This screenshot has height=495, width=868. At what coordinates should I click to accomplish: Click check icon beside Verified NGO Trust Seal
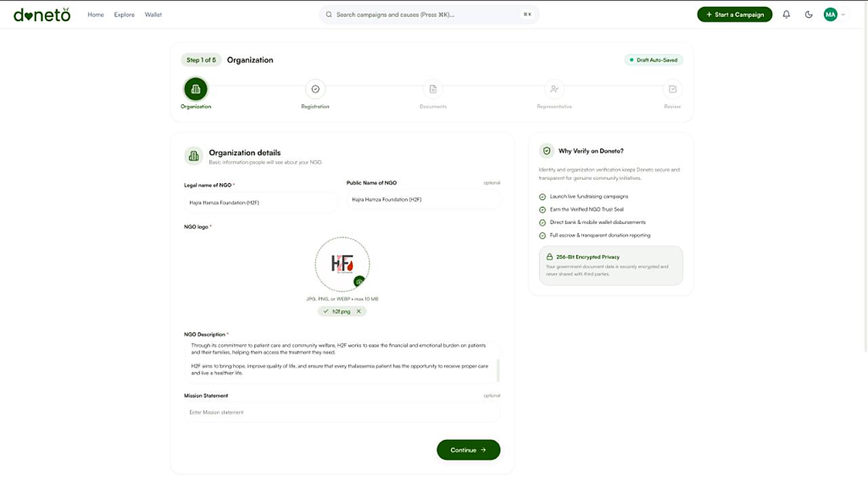(x=542, y=209)
